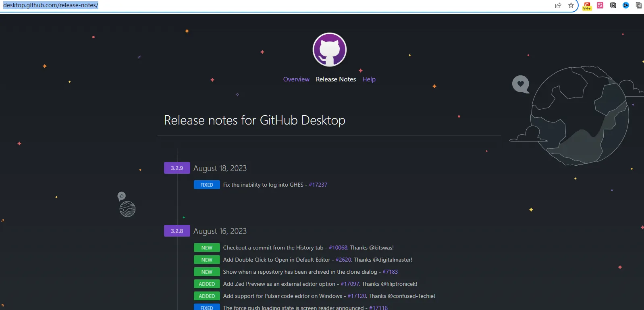The image size is (644, 310).
Task: Switch to the Help tab
Action: point(369,79)
